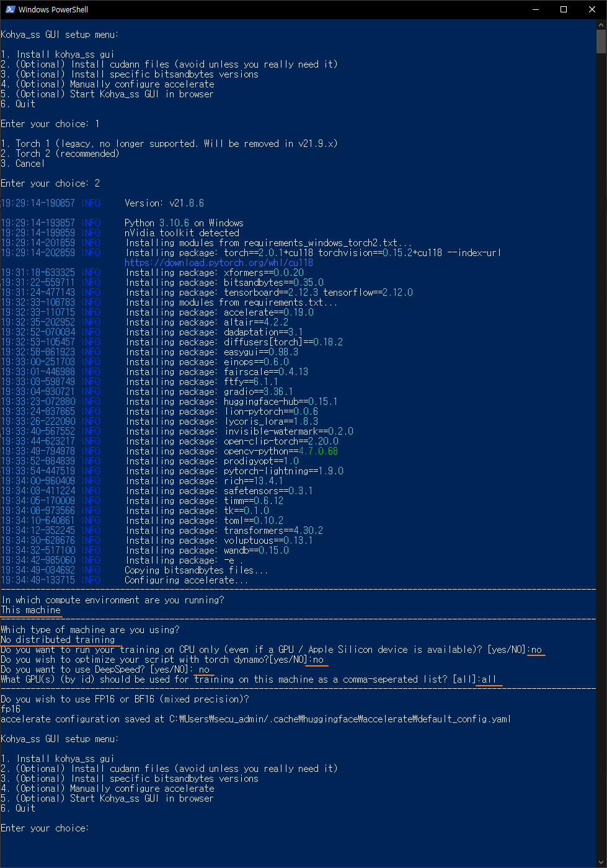This screenshot has width=607, height=868.
Task: Click the xformers==0.0.20 package line
Action: click(x=215, y=273)
